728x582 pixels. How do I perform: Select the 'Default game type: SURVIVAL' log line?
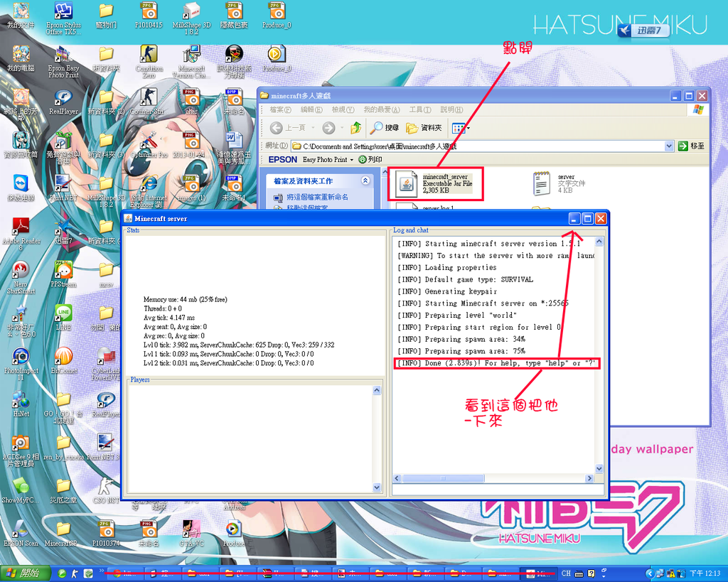(x=465, y=279)
